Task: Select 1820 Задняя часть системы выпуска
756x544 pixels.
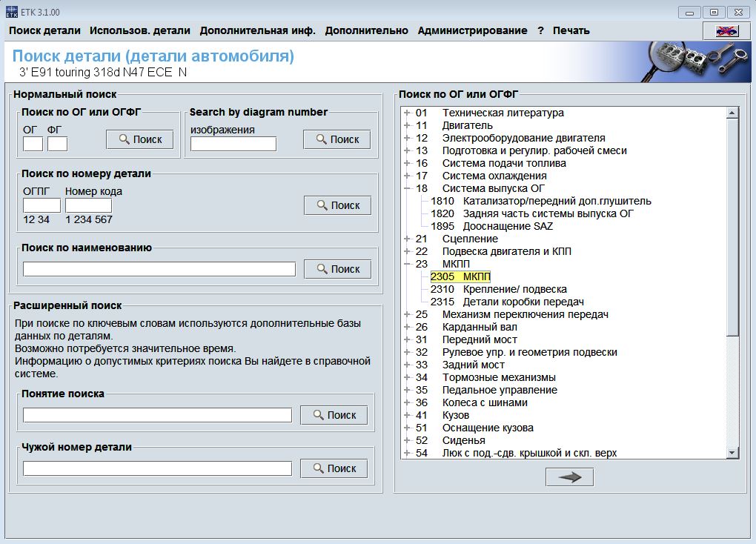Action: point(532,213)
